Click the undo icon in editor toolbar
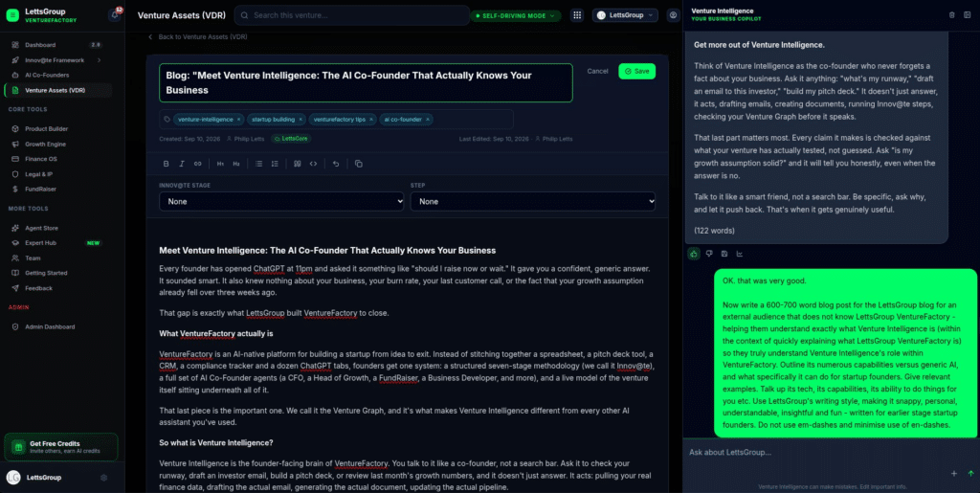 [336, 164]
